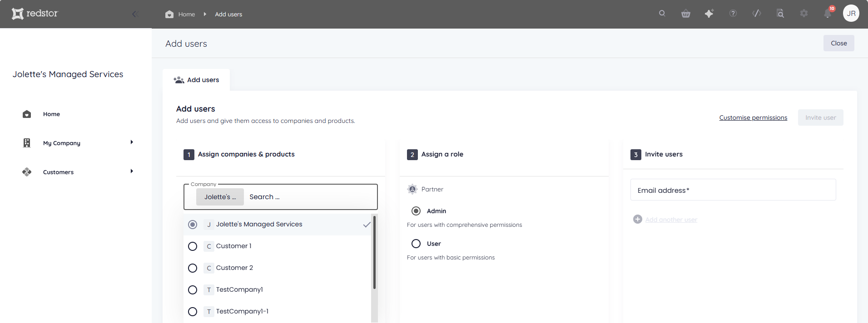Choose the Admin role radio button
The image size is (868, 323).
416,211
